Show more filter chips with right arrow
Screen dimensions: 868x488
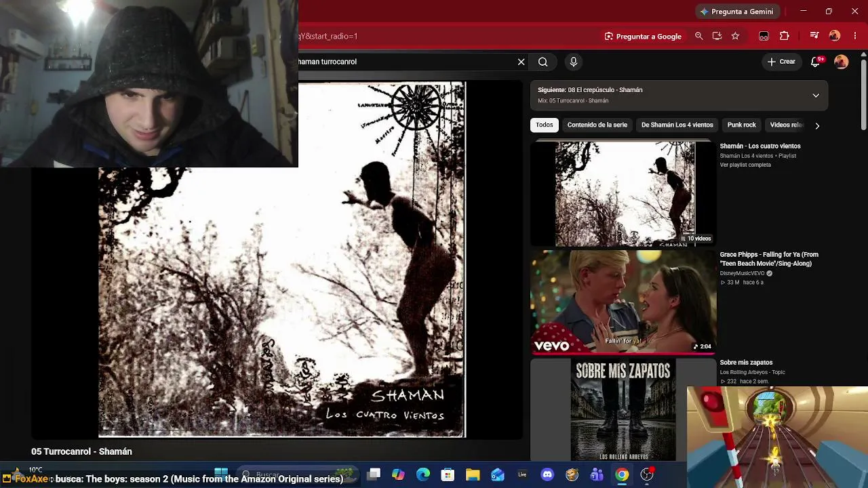(817, 125)
